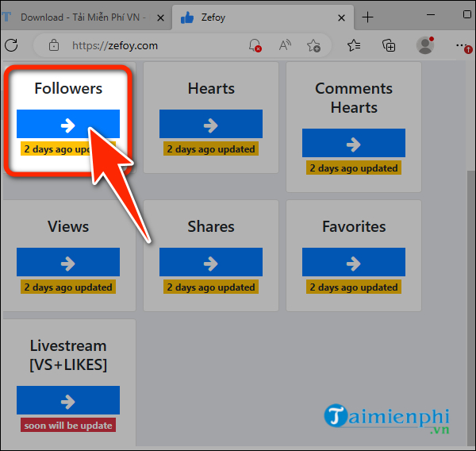Viewport: 476px width, 451px height.
Task: Click the blocked notifications bell icon
Action: click(255, 45)
